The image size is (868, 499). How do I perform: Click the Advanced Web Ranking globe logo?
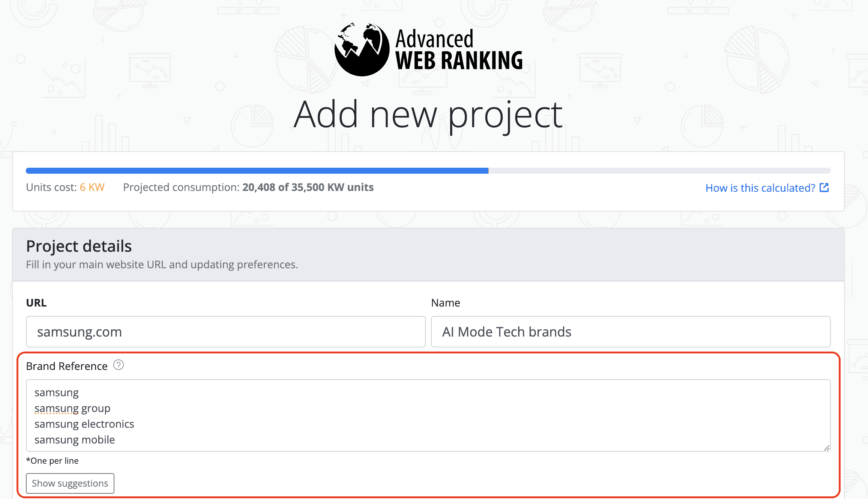pos(362,49)
